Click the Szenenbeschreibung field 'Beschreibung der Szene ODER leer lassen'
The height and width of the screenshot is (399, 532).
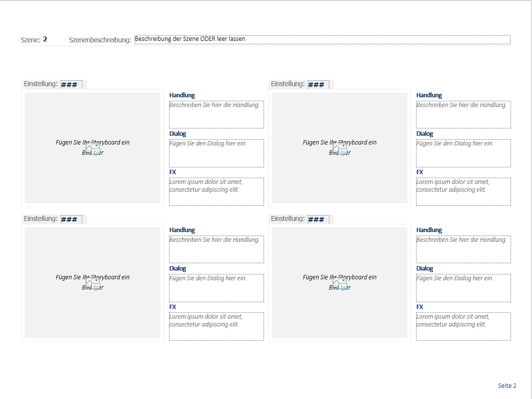323,39
